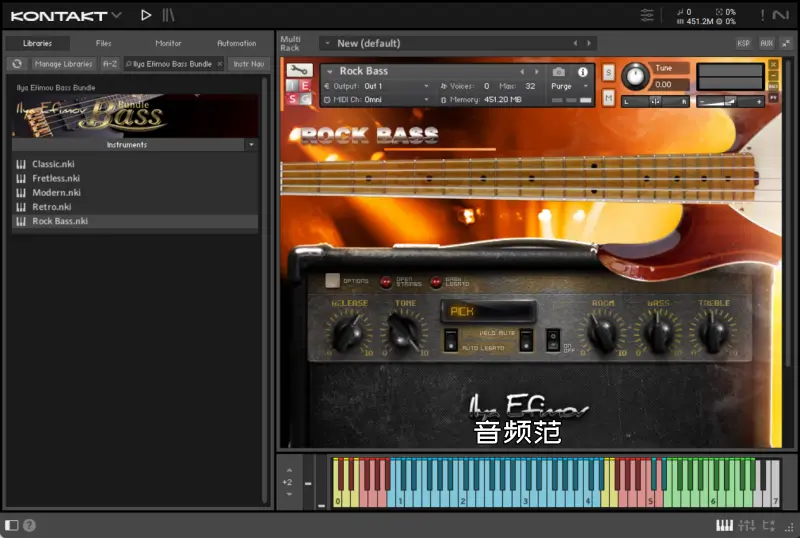Screen dimensions: 800x538
Task: Open the library browser bars icon
Action: click(x=168, y=15)
